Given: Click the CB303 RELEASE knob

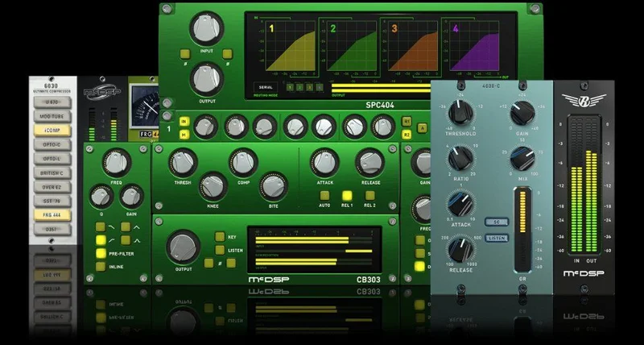Looking at the screenshot, I should tap(370, 163).
